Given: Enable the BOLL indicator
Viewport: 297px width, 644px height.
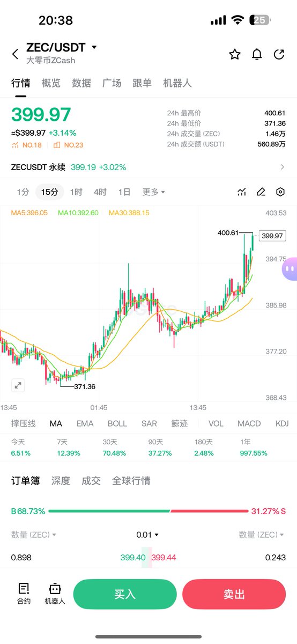Looking at the screenshot, I should [117, 423].
